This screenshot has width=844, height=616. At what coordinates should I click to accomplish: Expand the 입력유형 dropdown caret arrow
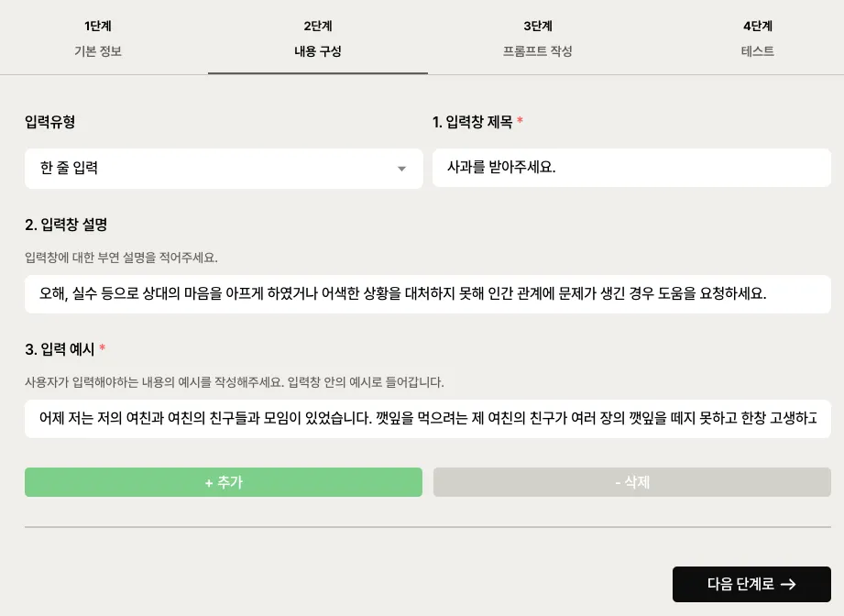[401, 169]
